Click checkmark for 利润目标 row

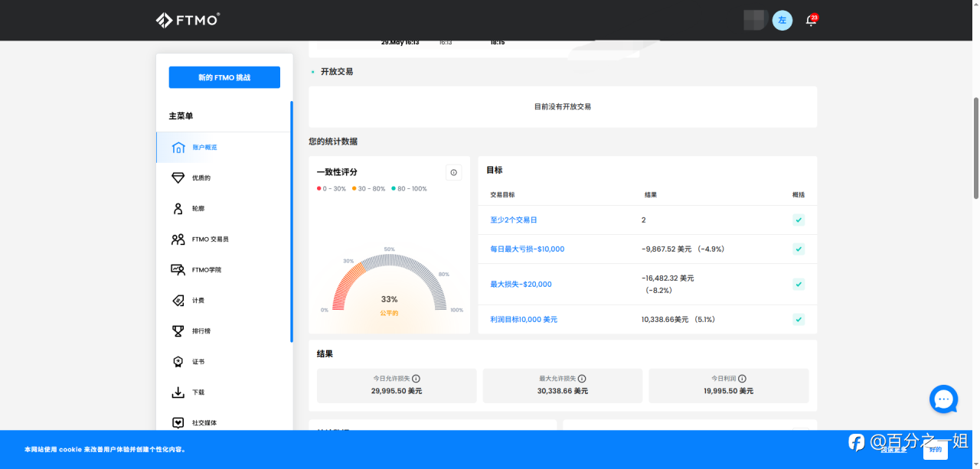(799, 320)
